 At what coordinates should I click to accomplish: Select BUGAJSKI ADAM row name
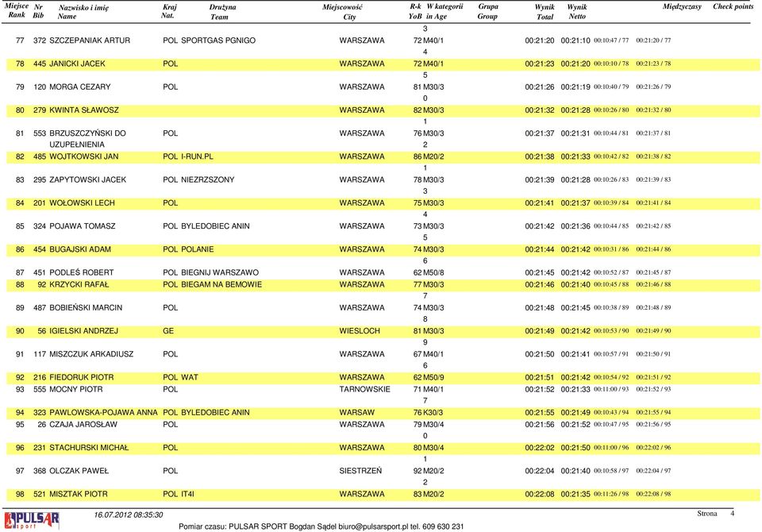(x=80, y=249)
